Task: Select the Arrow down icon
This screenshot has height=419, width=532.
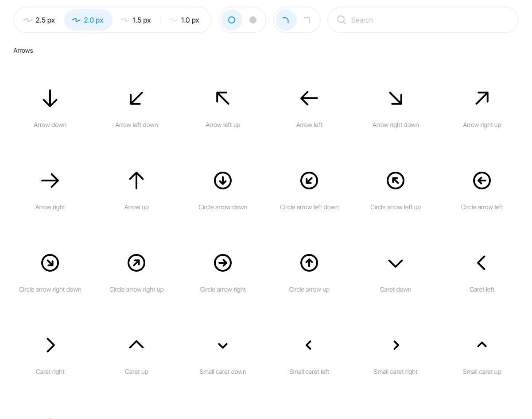Action: [x=50, y=98]
